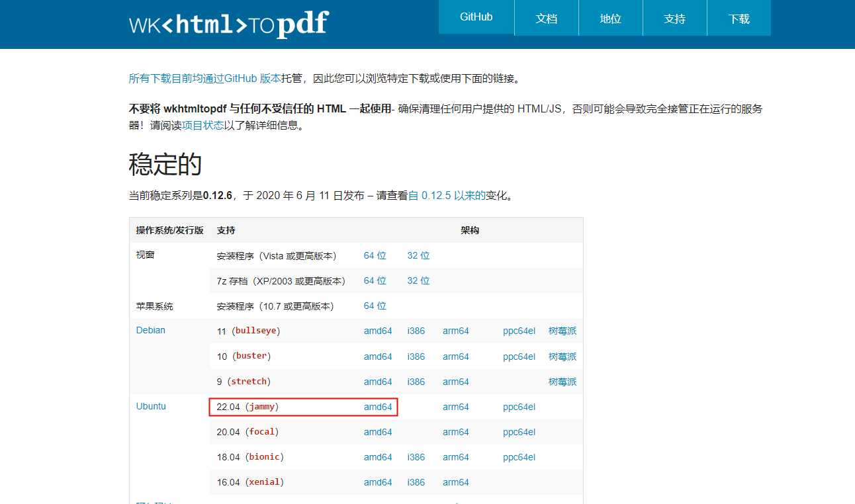Download amd64 for Ubuntu 20.04 focal

[378, 432]
